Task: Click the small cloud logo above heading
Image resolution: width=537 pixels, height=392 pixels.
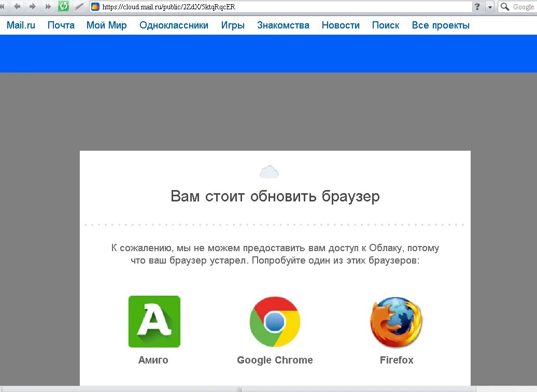Action: point(269,172)
